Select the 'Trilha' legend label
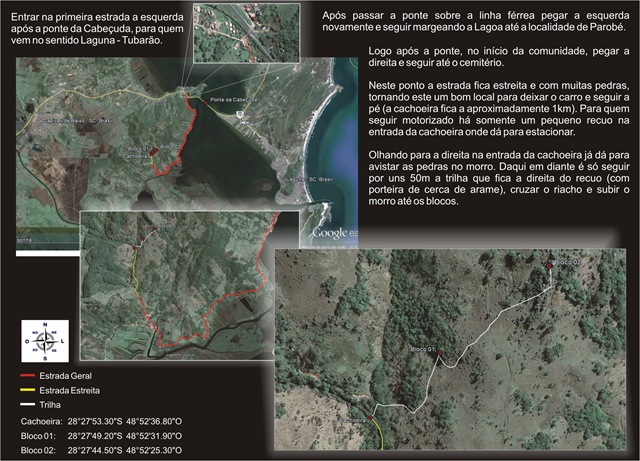Image resolution: width=640 pixels, height=461 pixels. point(50,405)
